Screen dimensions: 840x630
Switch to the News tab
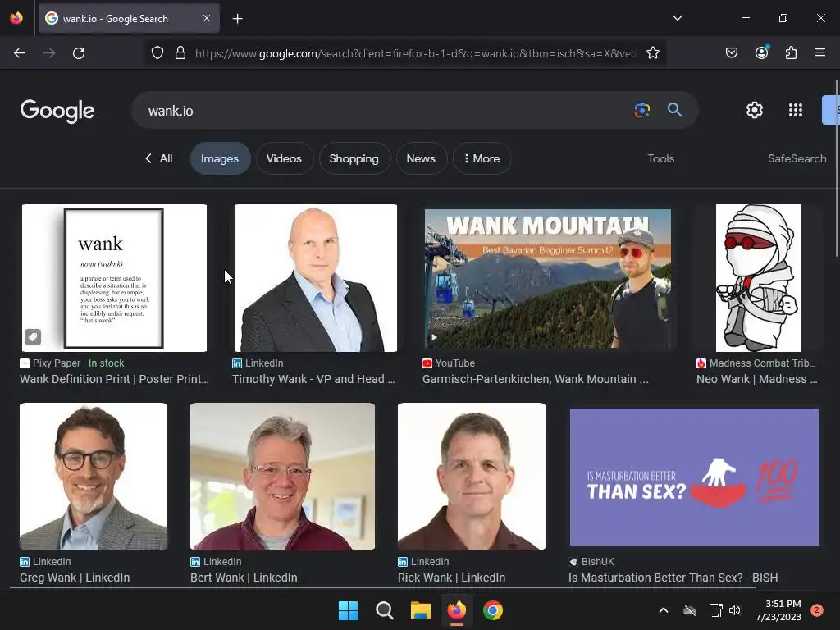(x=421, y=158)
